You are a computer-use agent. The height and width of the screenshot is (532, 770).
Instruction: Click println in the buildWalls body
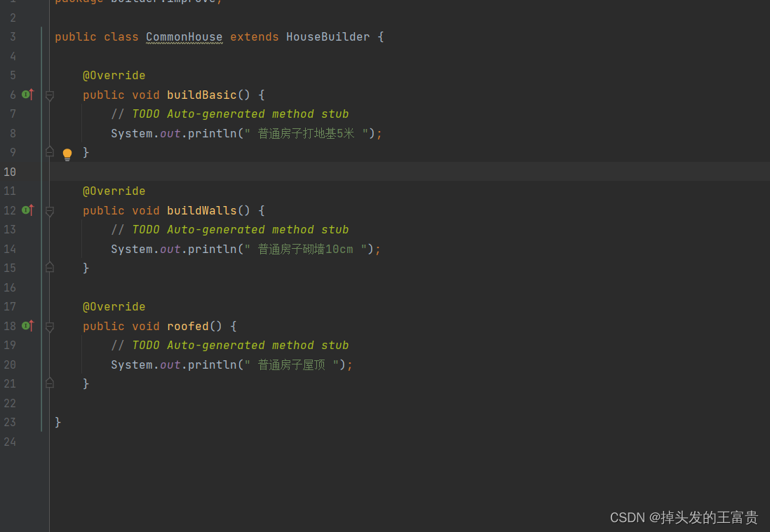tap(212, 250)
